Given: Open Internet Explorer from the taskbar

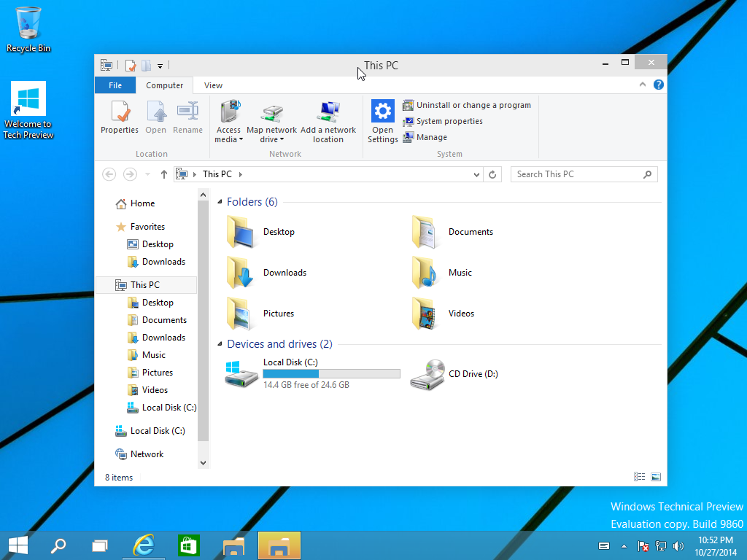Looking at the screenshot, I should coord(144,545).
